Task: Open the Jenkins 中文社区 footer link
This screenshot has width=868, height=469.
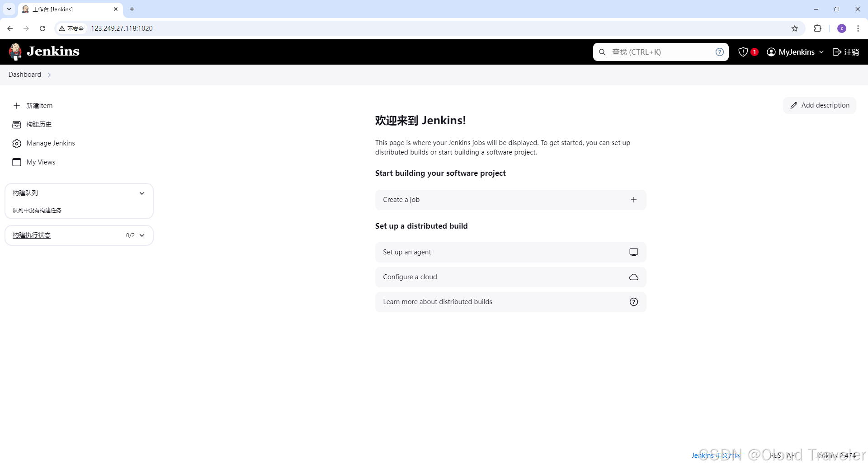Action: pos(716,455)
